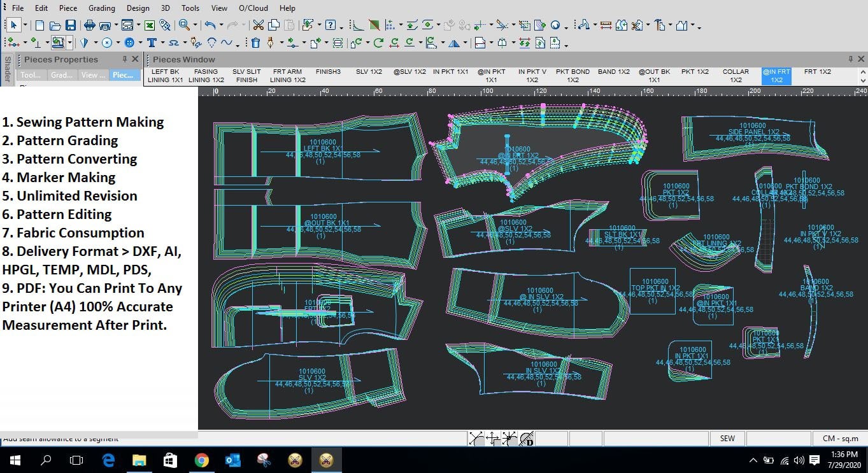Switch to the Piec... properties tab
The height and width of the screenshot is (473, 868).
click(x=124, y=74)
